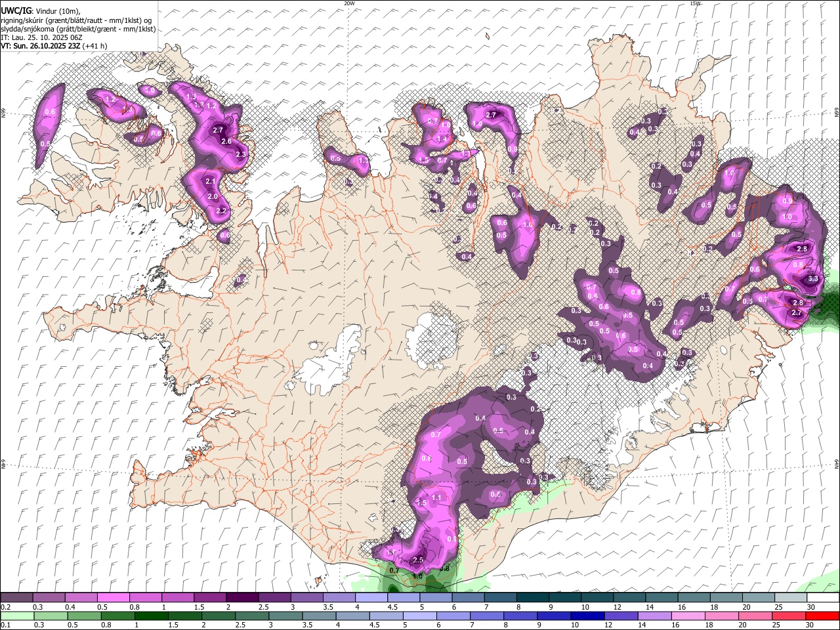The image size is (840, 630).
Task: Click the 4 light-blue swatch in the snow legend
Action: (x=370, y=598)
